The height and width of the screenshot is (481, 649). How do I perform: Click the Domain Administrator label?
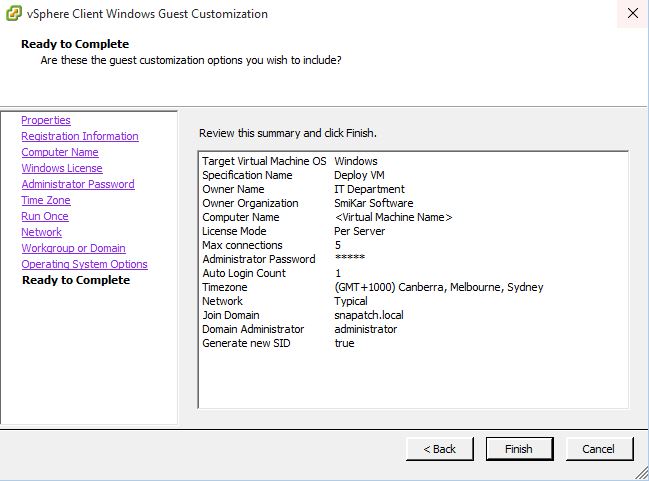(x=253, y=329)
